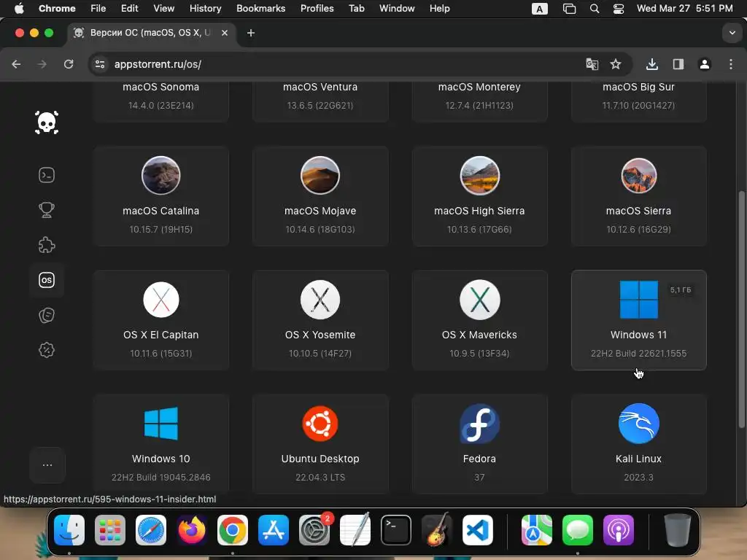Open Terminal from the dock
Screen dimensions: 747x560
tap(396, 530)
